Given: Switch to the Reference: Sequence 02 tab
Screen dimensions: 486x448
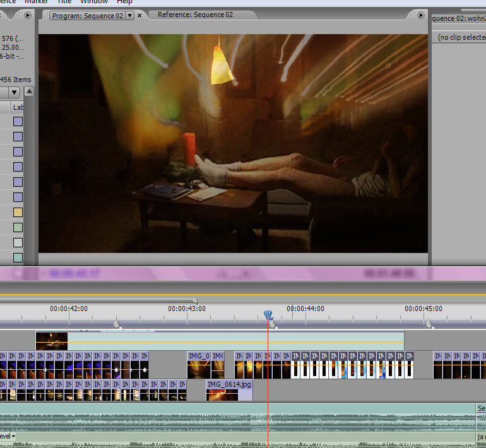Looking at the screenshot, I should point(195,15).
